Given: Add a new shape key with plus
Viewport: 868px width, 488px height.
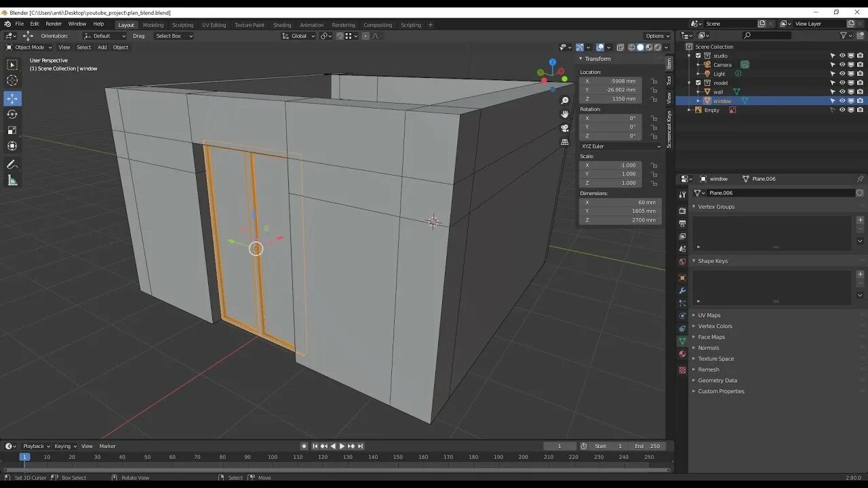Looking at the screenshot, I should (x=860, y=274).
